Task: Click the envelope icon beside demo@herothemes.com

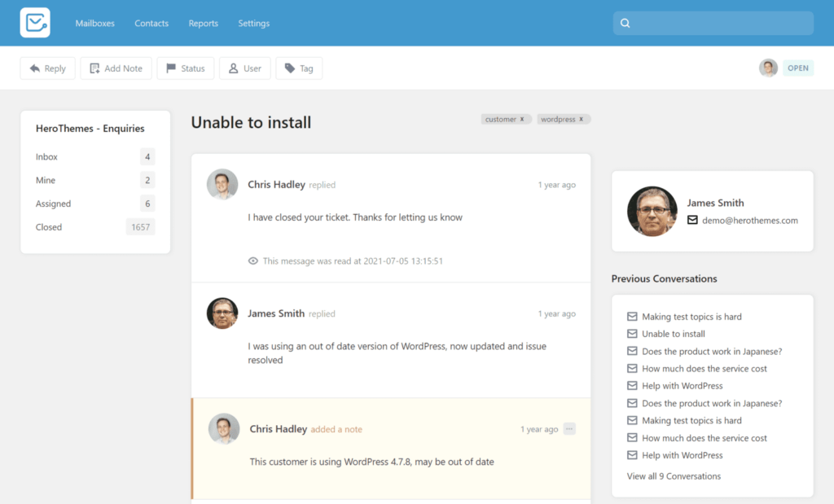Action: coord(692,220)
